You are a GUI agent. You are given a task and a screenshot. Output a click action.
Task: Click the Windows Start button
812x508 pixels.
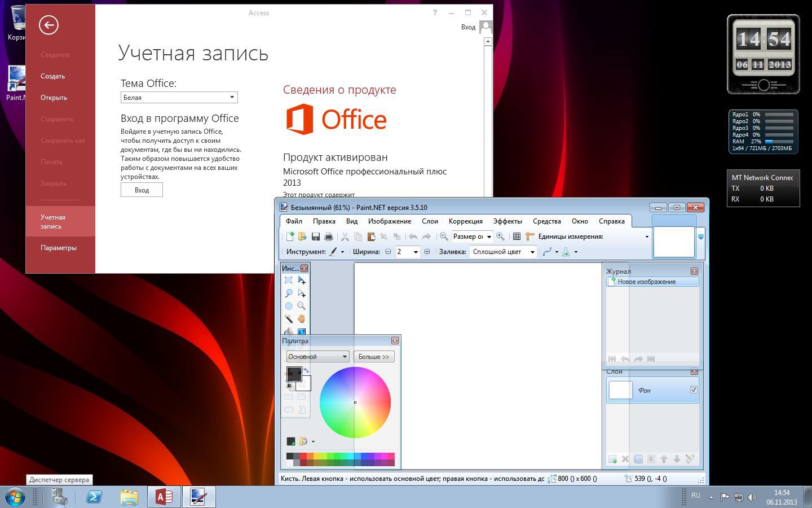click(15, 497)
